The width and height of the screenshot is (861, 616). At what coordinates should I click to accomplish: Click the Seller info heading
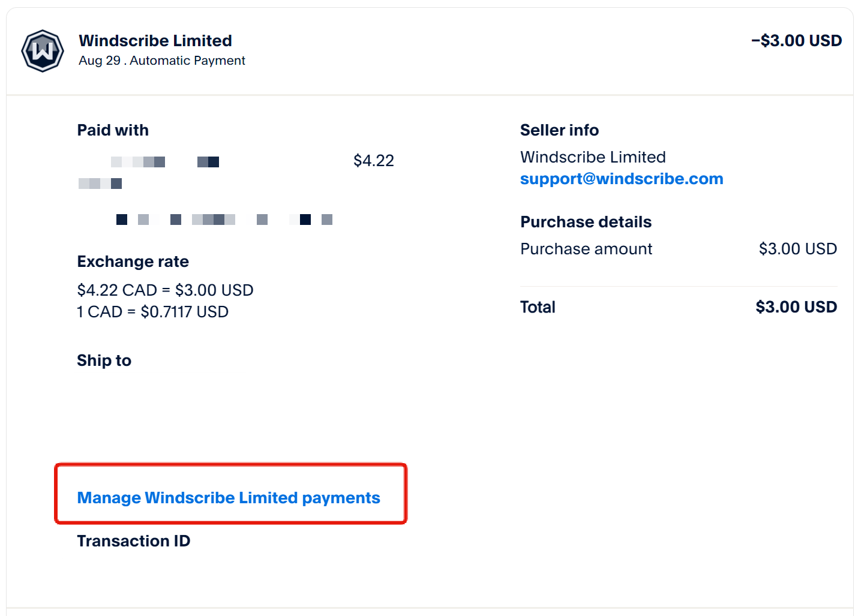point(559,130)
